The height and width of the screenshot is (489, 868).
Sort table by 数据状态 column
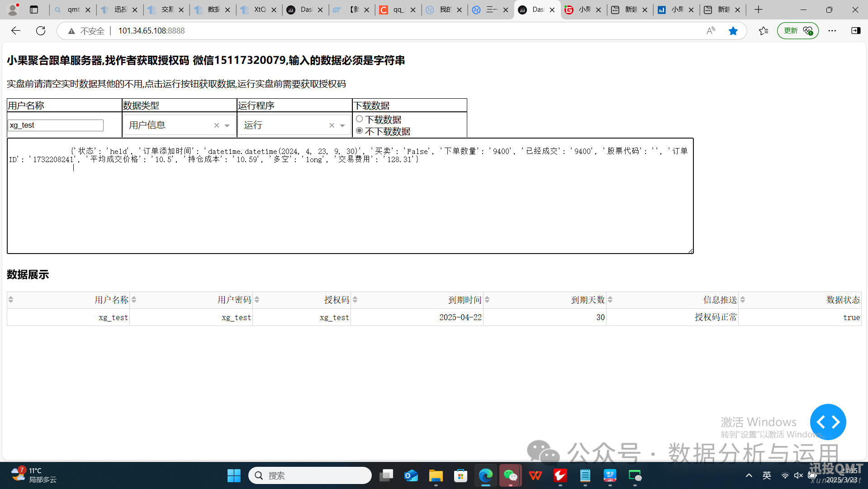[x=743, y=300]
